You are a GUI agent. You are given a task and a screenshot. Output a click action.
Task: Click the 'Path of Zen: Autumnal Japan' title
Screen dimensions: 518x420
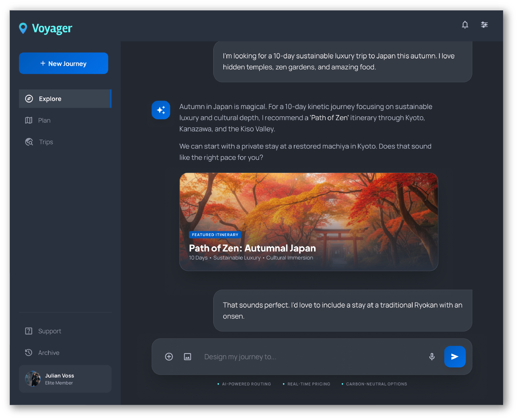click(x=252, y=248)
